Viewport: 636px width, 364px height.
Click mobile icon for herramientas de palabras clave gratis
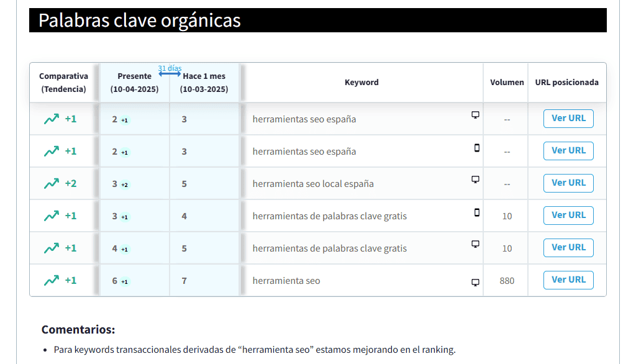click(477, 212)
